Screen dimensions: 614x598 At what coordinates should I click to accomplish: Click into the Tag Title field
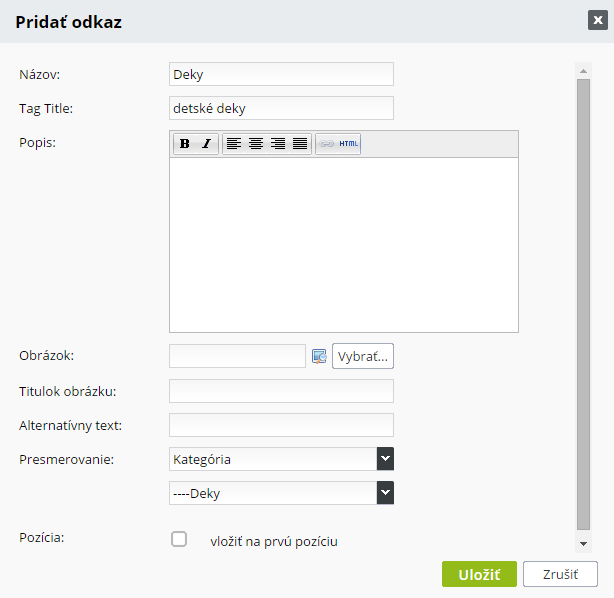click(x=281, y=108)
